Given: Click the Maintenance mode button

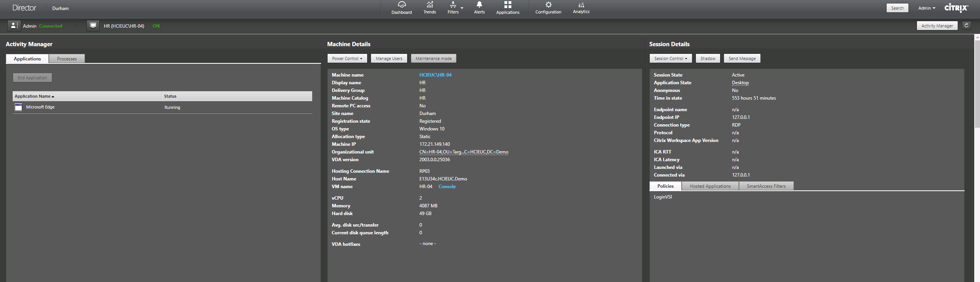Looking at the screenshot, I should click(433, 58).
